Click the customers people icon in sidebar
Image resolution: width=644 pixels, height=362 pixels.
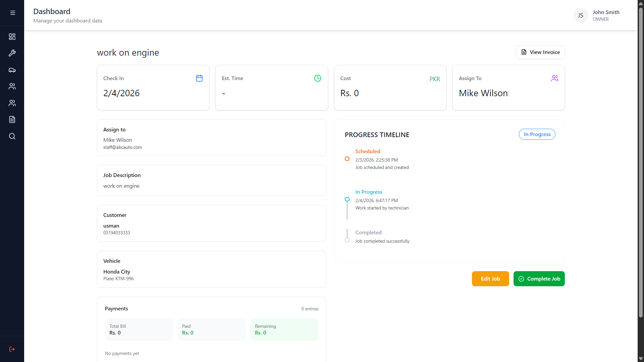(12, 86)
